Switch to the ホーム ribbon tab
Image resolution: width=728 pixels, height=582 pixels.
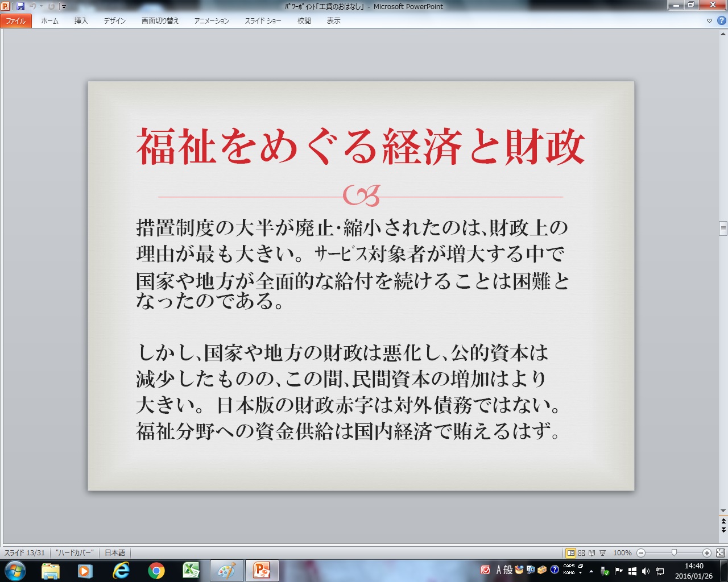click(x=49, y=20)
